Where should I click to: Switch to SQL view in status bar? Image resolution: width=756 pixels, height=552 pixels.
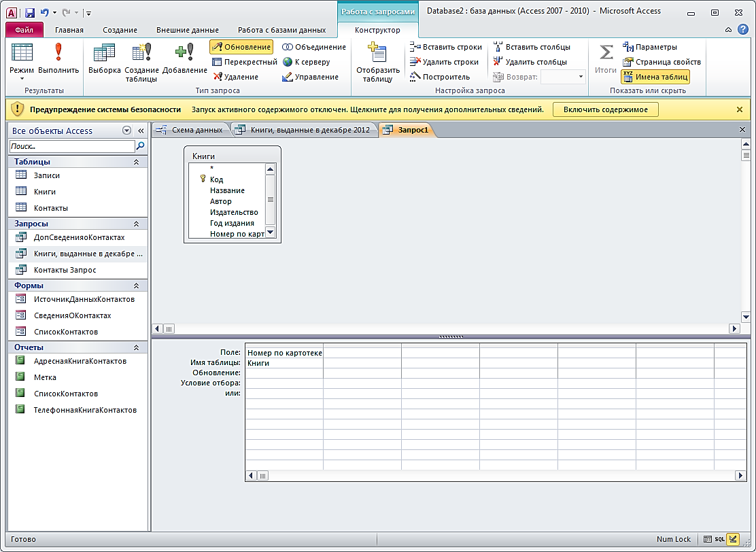[719, 539]
